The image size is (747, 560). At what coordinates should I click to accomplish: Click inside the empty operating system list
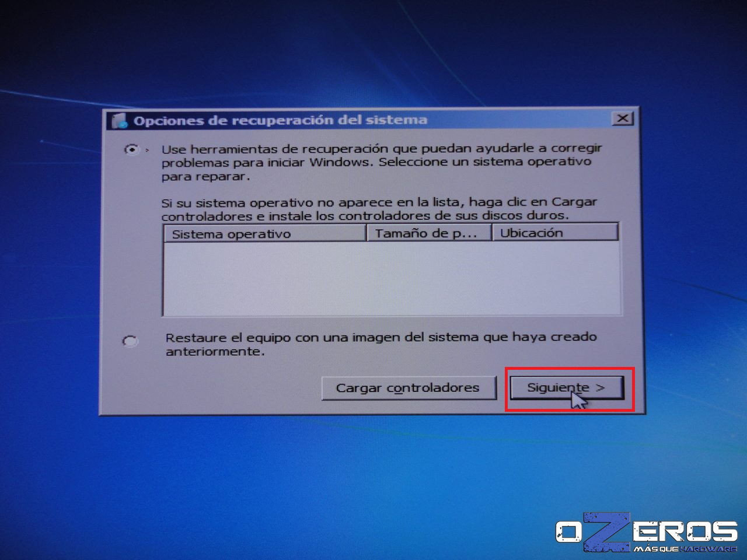click(x=391, y=278)
